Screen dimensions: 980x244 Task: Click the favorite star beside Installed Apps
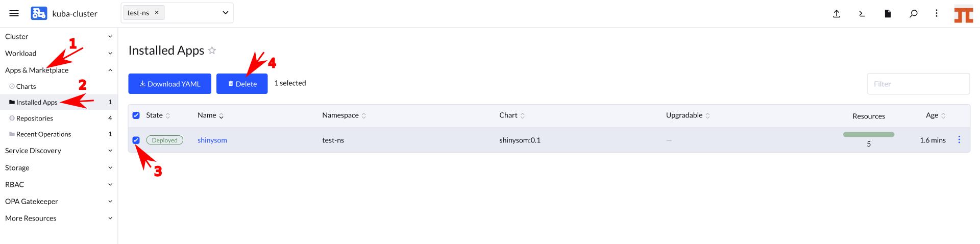(x=212, y=51)
